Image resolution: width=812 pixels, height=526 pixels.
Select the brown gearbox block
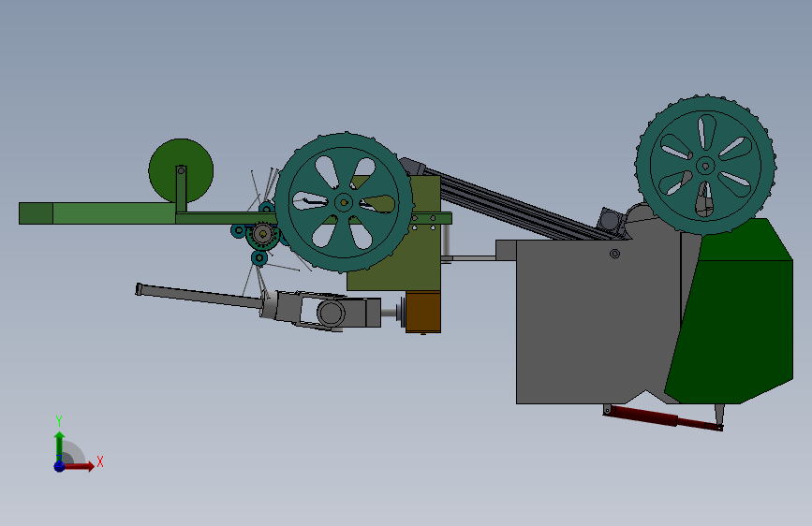(423, 312)
